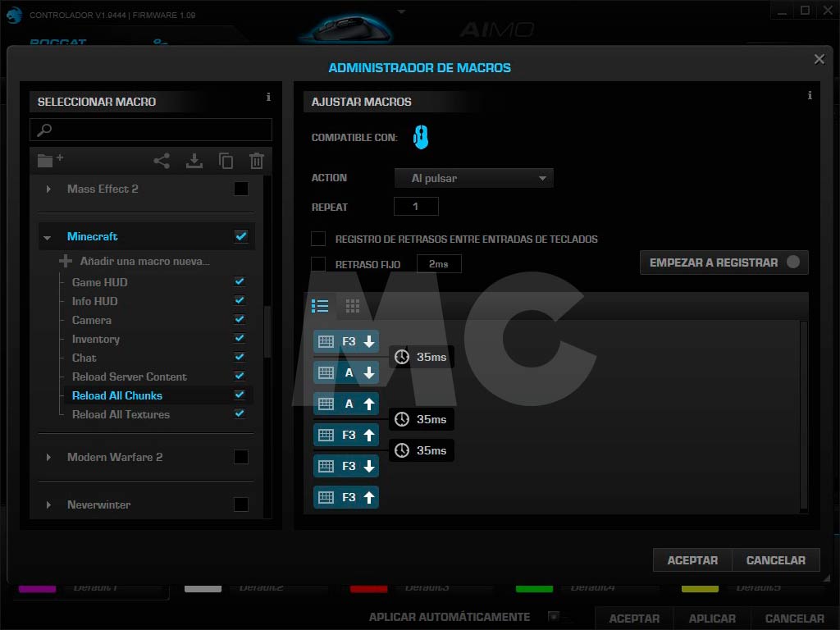Toggle the Retraso Fijo checkbox
Screen dimensions: 840x630
tap(318, 263)
